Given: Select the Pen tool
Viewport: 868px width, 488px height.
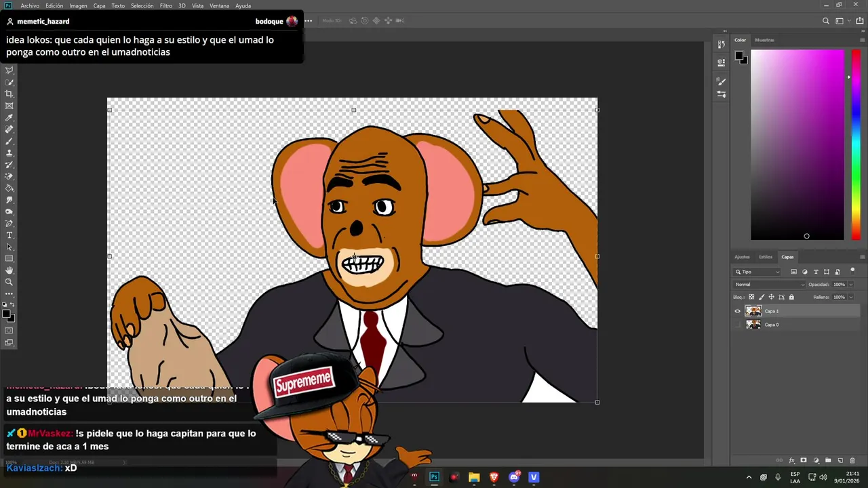Looking at the screenshot, I should [x=9, y=224].
